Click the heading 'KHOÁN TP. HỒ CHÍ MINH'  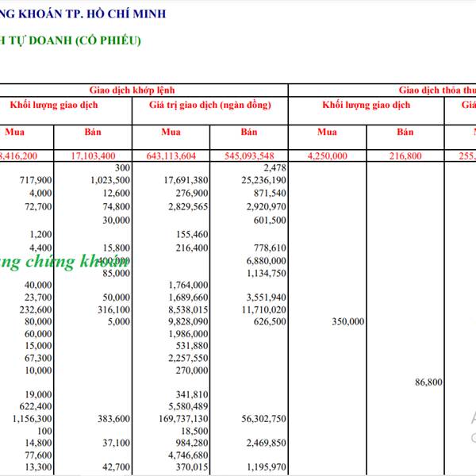coord(92,14)
